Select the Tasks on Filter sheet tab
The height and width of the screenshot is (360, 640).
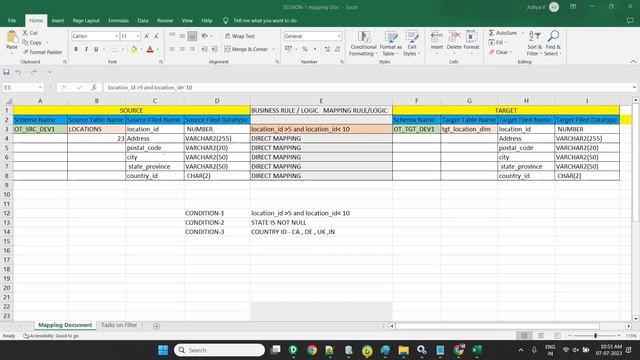coord(119,325)
